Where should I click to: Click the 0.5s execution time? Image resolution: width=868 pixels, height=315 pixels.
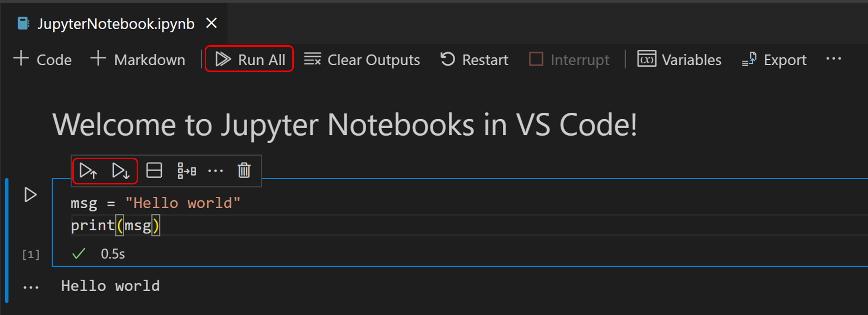113,254
